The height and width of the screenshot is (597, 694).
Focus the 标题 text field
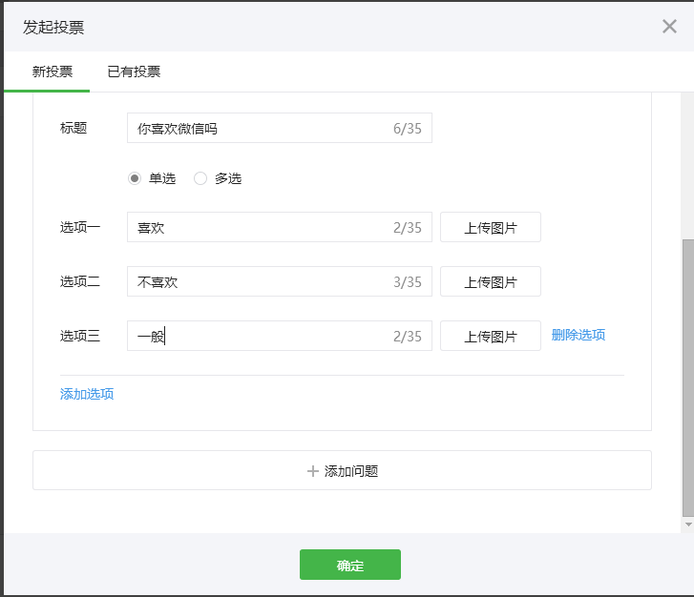(x=262, y=128)
